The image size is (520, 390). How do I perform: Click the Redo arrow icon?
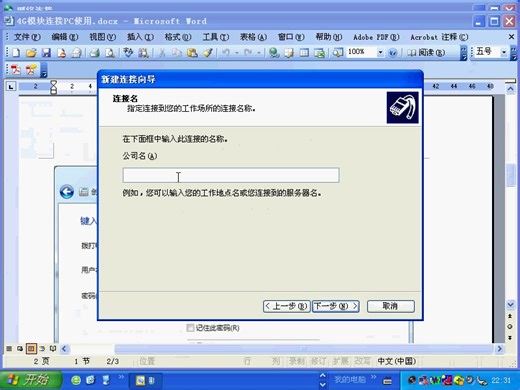(248, 52)
